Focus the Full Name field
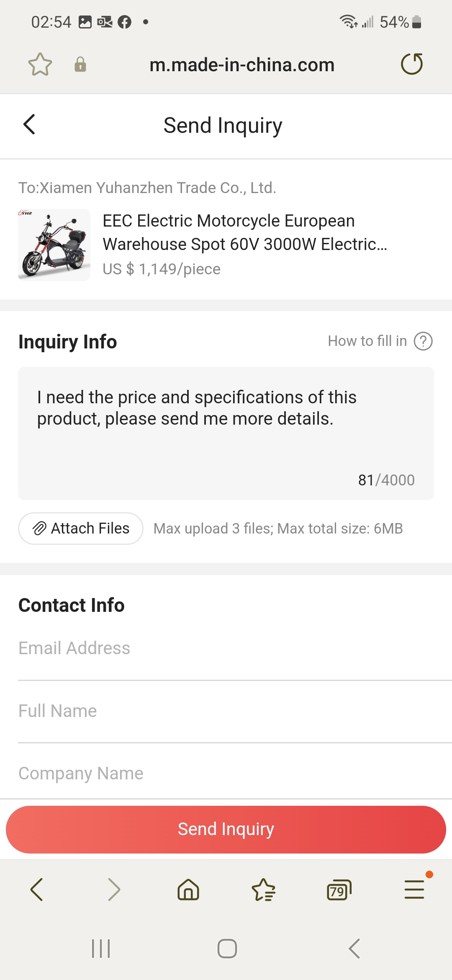This screenshot has width=452, height=980. point(226,711)
